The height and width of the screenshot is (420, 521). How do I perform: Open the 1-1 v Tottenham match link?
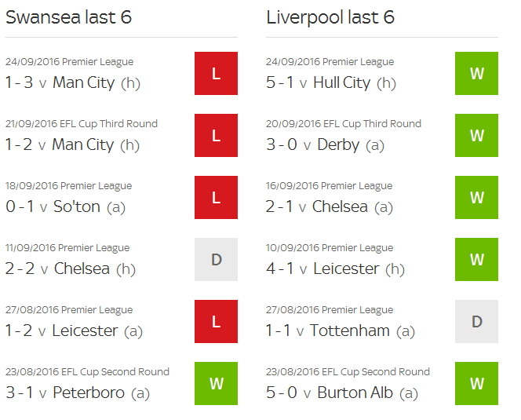(x=341, y=331)
